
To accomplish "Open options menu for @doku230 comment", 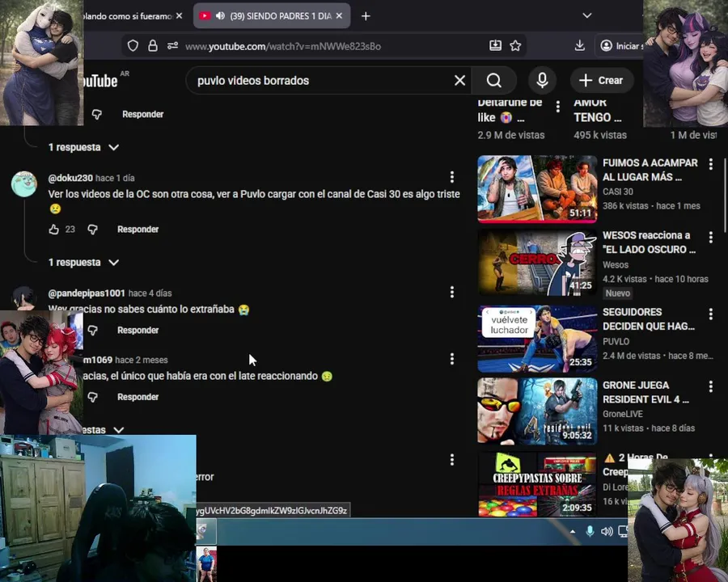I will pyautogui.click(x=451, y=177).
